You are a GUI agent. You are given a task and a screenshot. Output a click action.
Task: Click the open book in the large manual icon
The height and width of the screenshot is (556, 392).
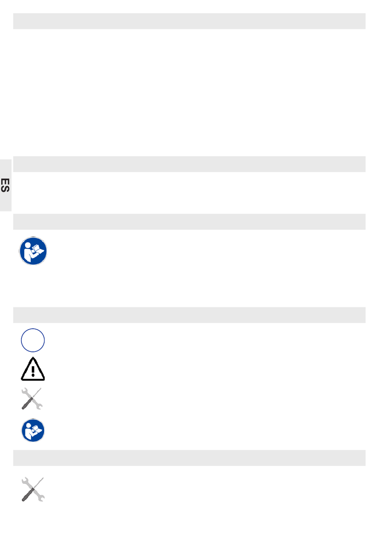point(38,250)
